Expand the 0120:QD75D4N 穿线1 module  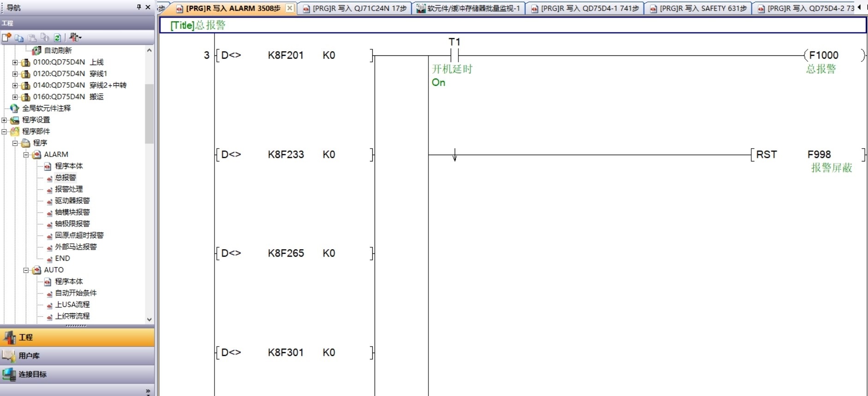coord(15,74)
